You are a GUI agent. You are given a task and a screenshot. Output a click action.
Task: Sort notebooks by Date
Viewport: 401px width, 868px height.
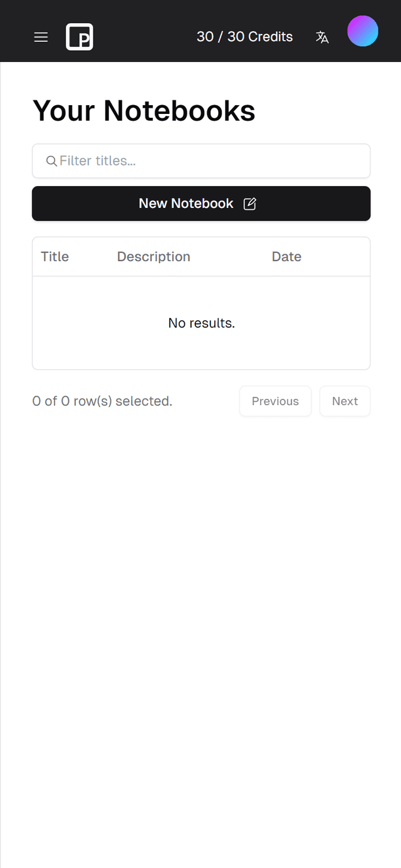(286, 256)
